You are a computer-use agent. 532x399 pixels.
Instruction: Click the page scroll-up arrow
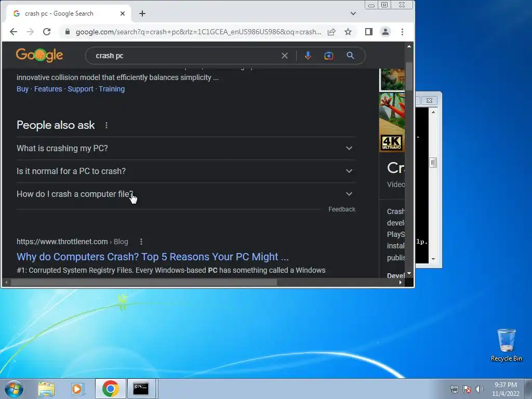click(x=409, y=46)
